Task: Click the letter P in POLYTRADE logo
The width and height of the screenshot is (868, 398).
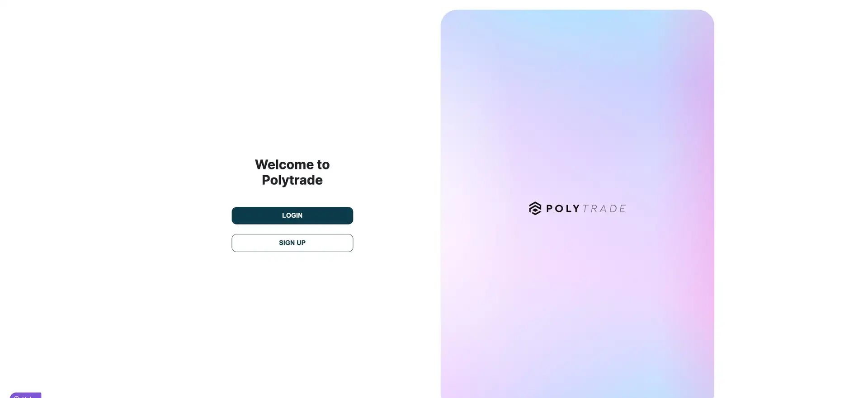Action: [550, 209]
